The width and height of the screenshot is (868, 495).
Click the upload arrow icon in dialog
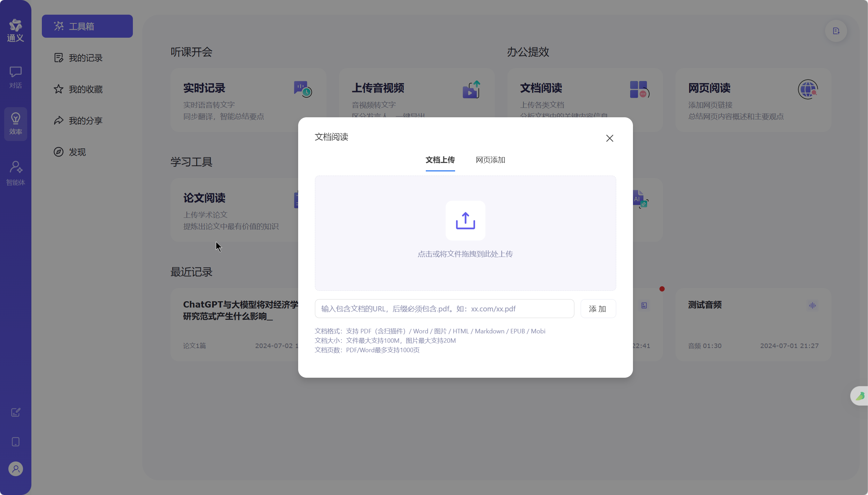pos(465,220)
